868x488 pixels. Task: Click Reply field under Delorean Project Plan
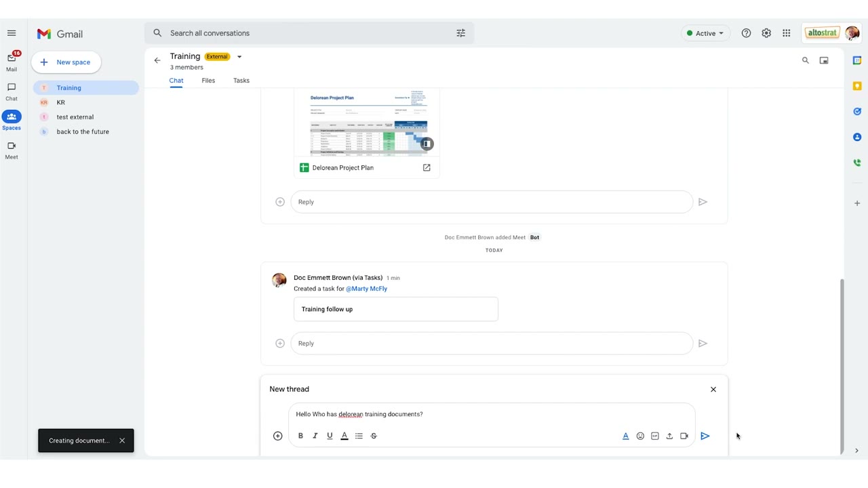pos(492,202)
